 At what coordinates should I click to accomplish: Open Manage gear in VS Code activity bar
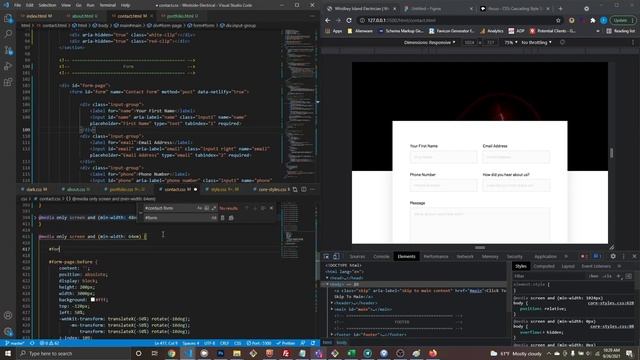tap(8, 331)
